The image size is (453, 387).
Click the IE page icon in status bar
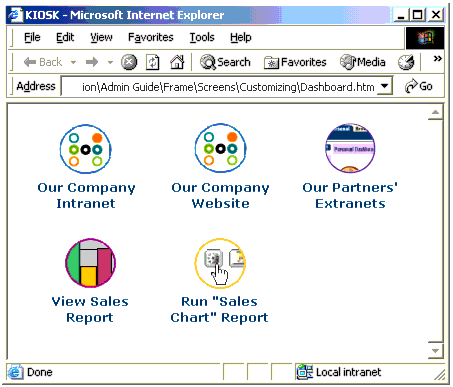[15, 372]
